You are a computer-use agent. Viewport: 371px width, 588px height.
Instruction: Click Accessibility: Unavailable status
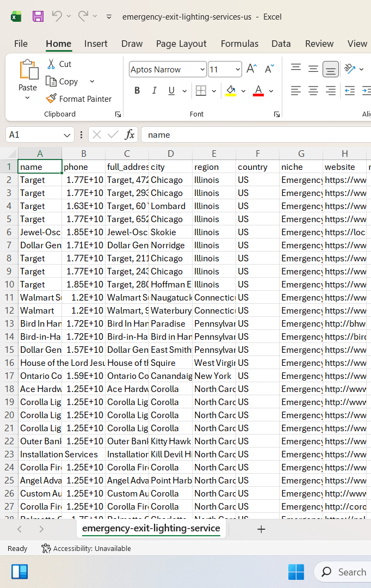click(86, 549)
